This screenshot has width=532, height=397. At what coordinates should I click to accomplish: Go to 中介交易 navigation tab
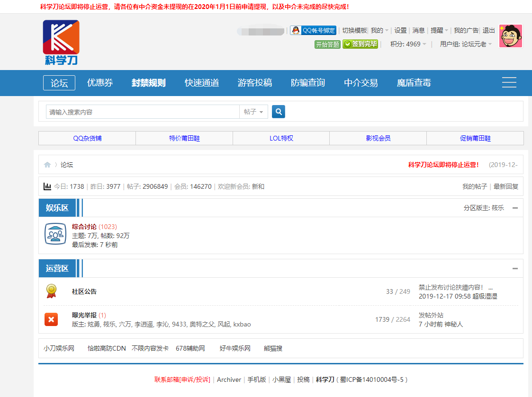pos(361,83)
